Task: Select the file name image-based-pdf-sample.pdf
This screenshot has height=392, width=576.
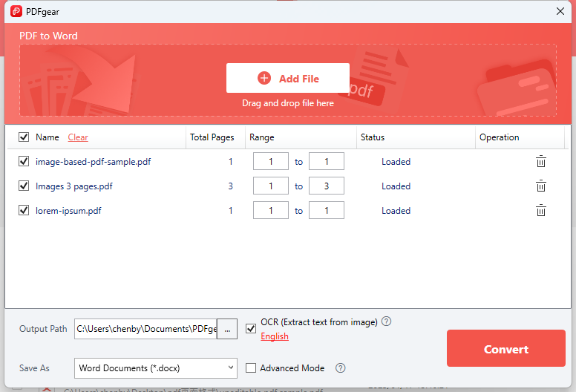Action: pos(93,162)
